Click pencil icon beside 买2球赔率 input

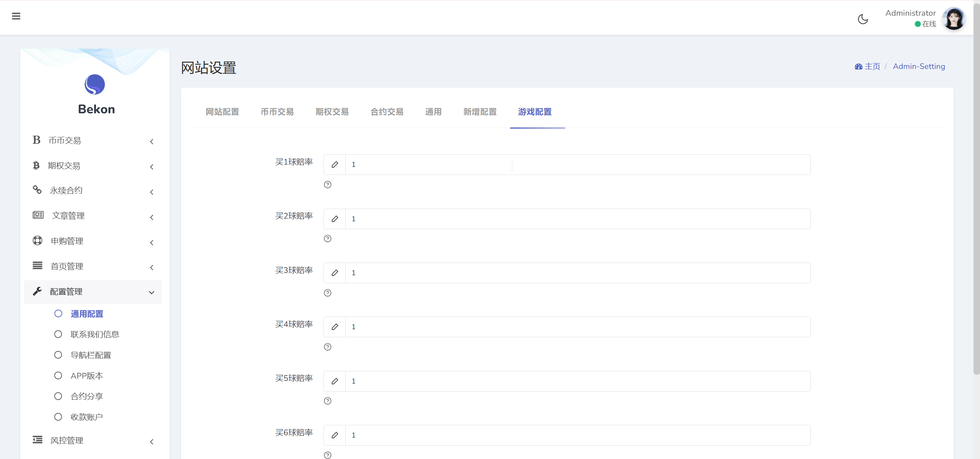335,219
